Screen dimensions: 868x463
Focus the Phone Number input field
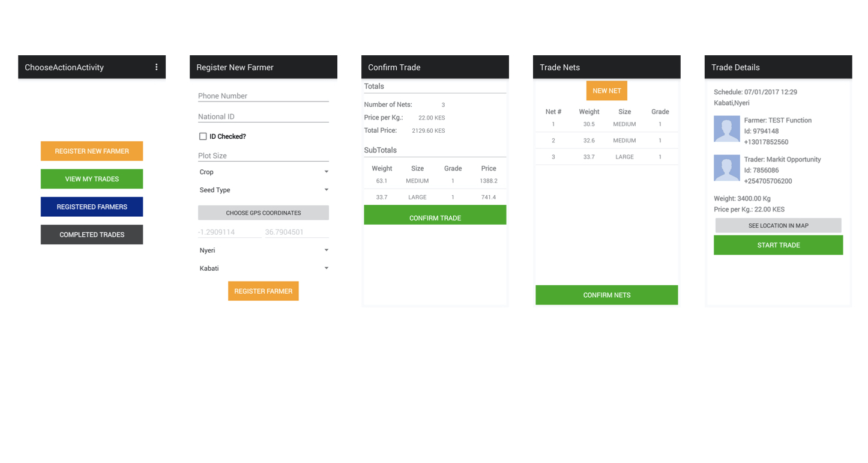(264, 96)
